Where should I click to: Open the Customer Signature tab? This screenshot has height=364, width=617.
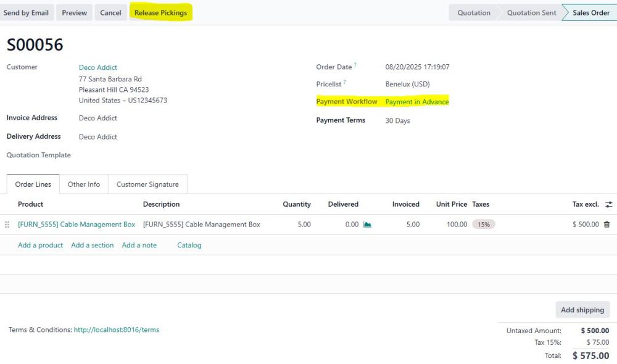coord(147,184)
